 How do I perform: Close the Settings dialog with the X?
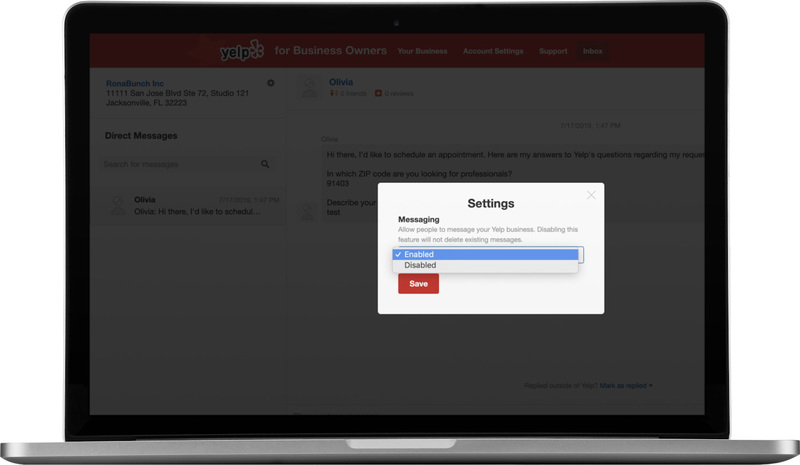tap(591, 195)
